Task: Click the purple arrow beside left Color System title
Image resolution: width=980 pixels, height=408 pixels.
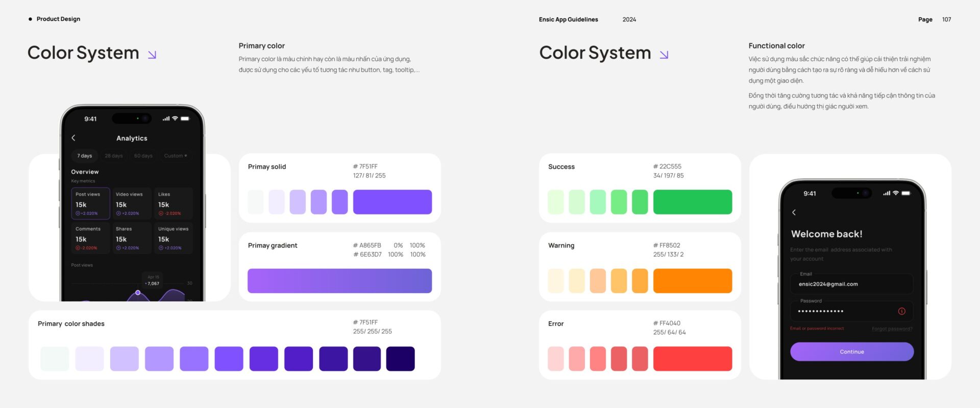Action: pyautogui.click(x=152, y=55)
